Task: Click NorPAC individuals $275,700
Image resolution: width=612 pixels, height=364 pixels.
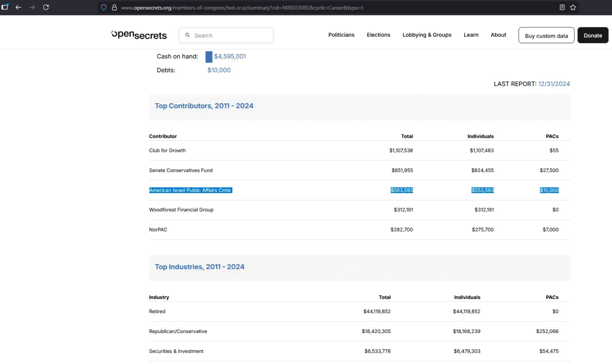Action: pyautogui.click(x=483, y=230)
